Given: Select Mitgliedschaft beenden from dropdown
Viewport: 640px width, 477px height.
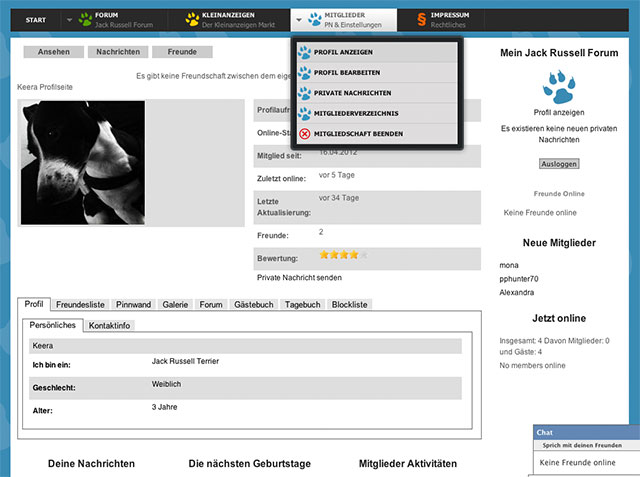Looking at the screenshot, I should click(377, 134).
